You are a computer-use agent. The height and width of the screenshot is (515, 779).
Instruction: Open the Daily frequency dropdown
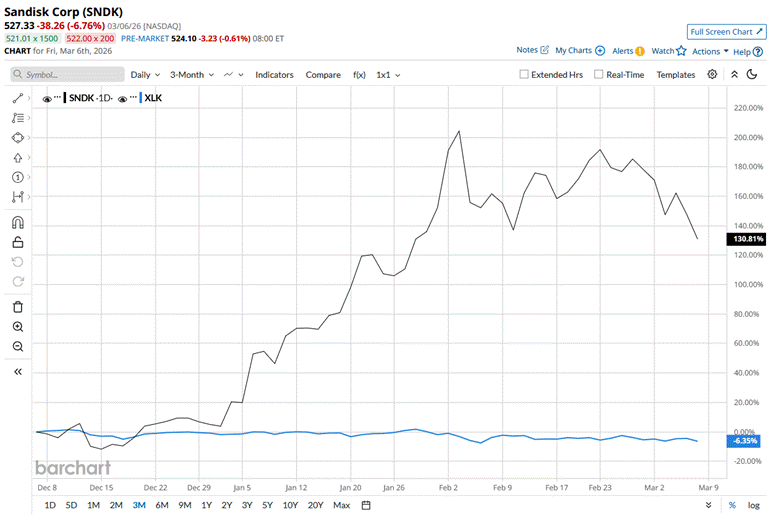coord(145,74)
